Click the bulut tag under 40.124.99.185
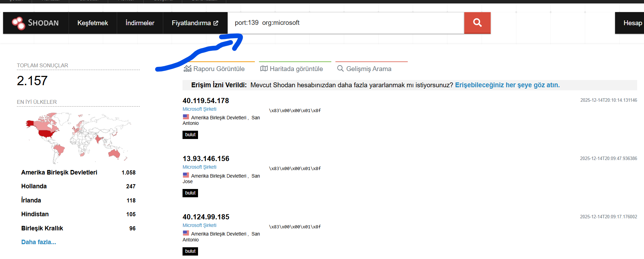This screenshot has width=644, height=259. pos(190,251)
